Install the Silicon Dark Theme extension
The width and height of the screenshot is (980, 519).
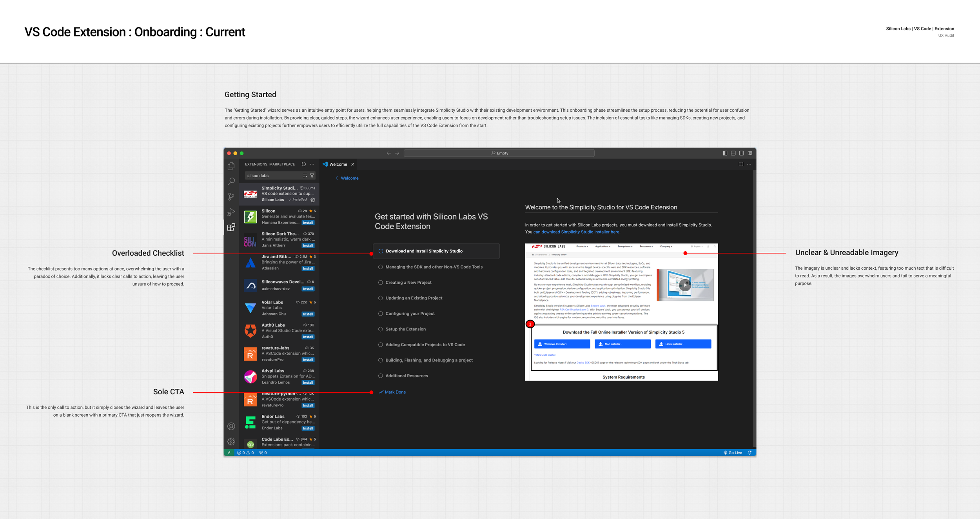tap(308, 246)
